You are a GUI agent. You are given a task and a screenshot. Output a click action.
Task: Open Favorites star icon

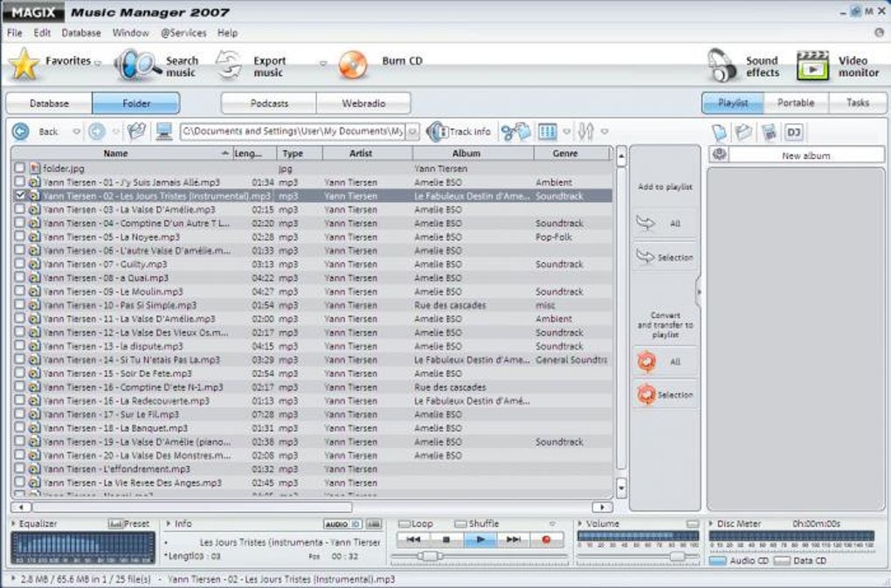tap(24, 64)
